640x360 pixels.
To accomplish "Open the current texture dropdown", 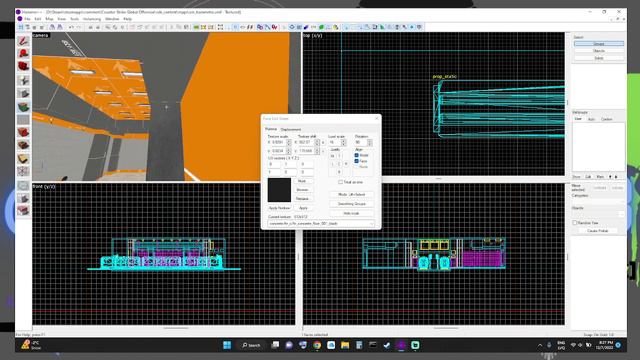I will coord(321,224).
